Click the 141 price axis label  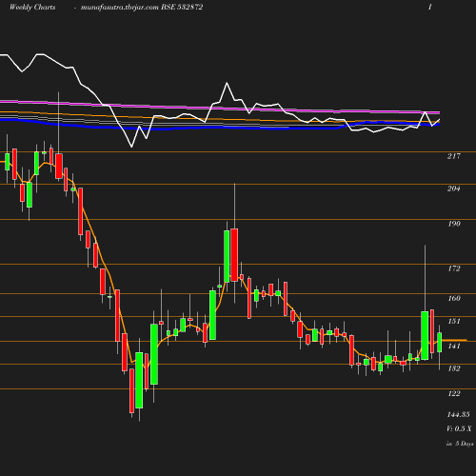[x=454, y=346]
